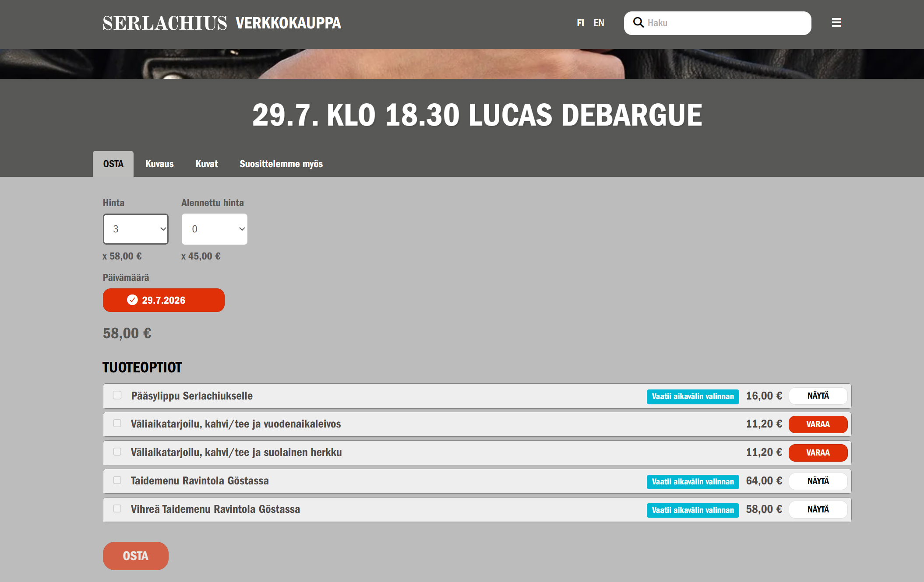Check the kahvi/tee ja suolainen herkku option
Screen dimensions: 924x582
117,452
